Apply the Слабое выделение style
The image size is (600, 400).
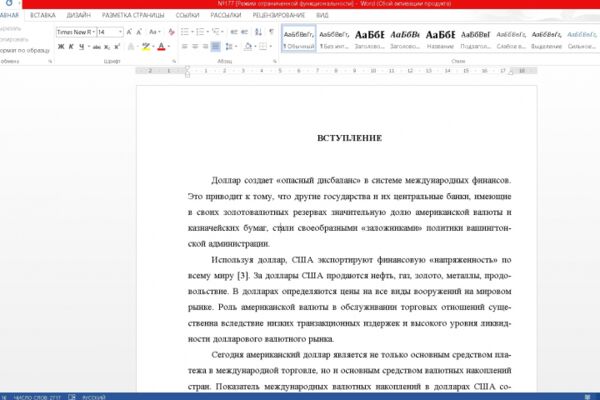click(511, 39)
